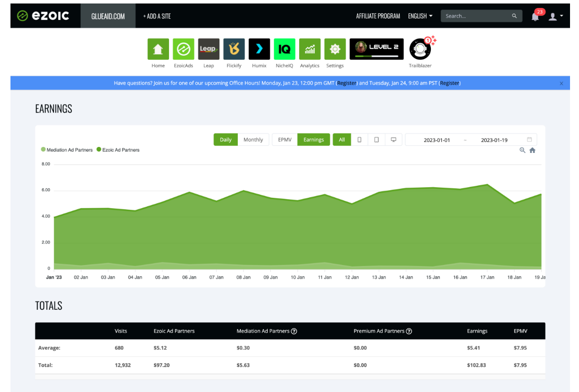Select total earnings value $102.83
This screenshot has height=392, width=579.
pos(476,365)
